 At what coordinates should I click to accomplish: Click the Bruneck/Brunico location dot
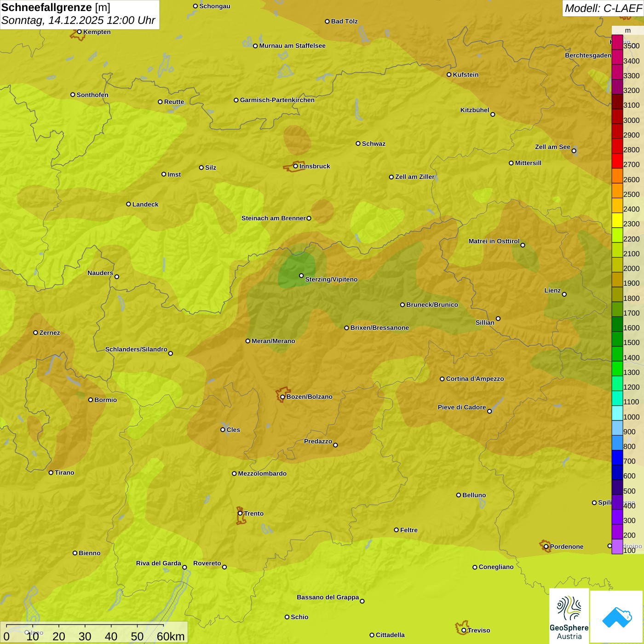tap(402, 305)
